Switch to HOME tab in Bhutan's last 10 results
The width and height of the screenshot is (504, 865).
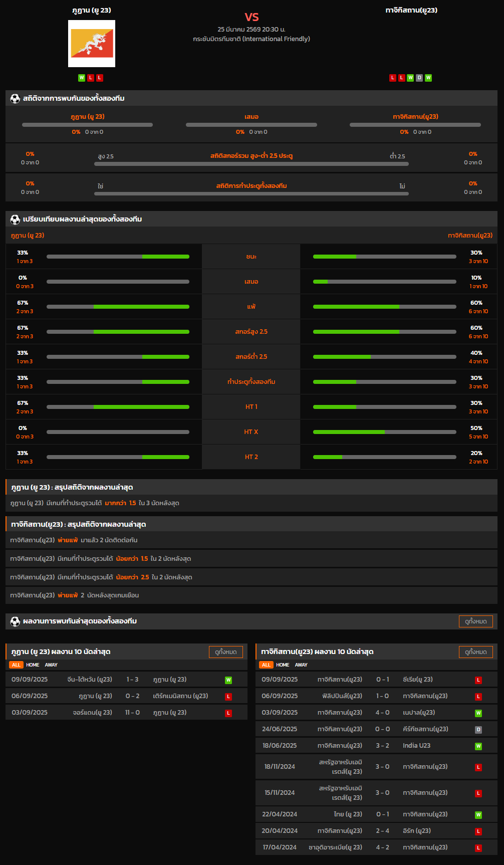tap(33, 665)
